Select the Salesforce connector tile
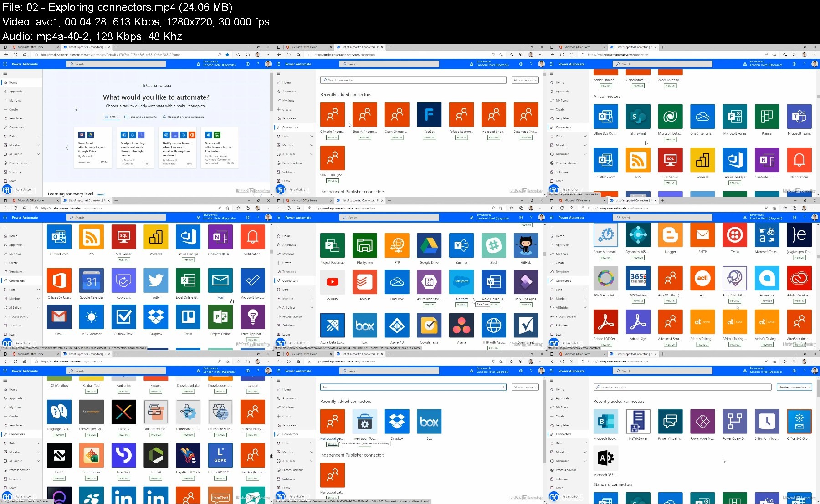 461,282
